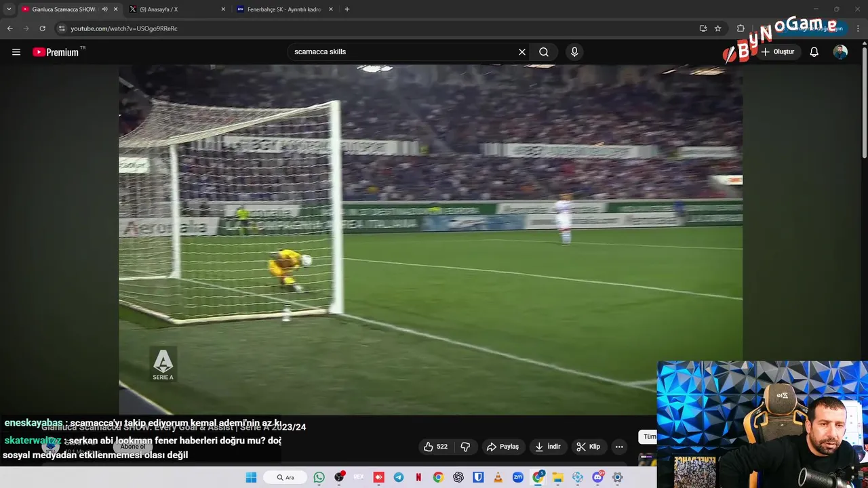
Task: Open the Chrome extensions puzzle icon
Action: click(741, 28)
